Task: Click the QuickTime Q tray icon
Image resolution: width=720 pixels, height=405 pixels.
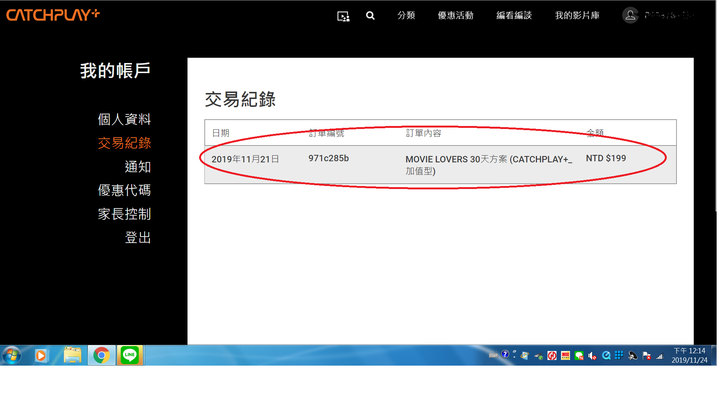Action: pyautogui.click(x=606, y=356)
